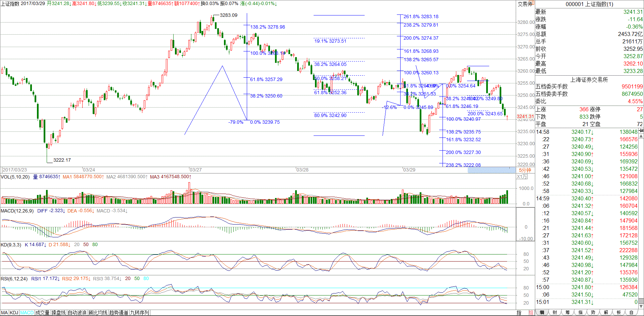644x316 pixels.
Task: Click the 最新 3241.31 latest price value
Action: tap(633, 12)
